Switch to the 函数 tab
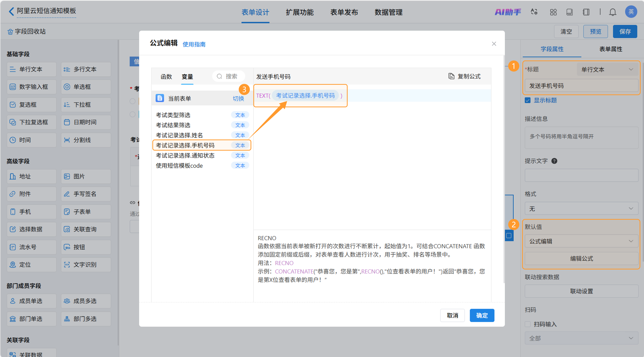644x357 pixels. coord(166,77)
